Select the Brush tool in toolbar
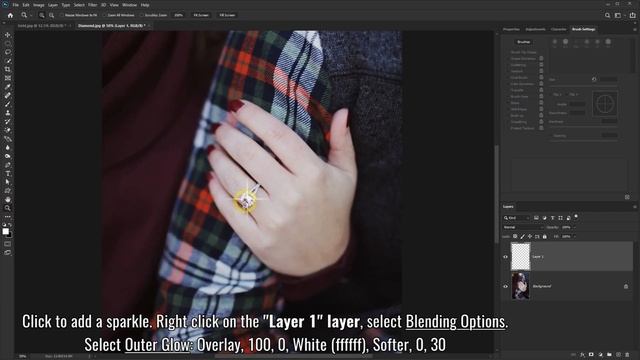Viewport: 640px width, 360px height. pos(8,104)
